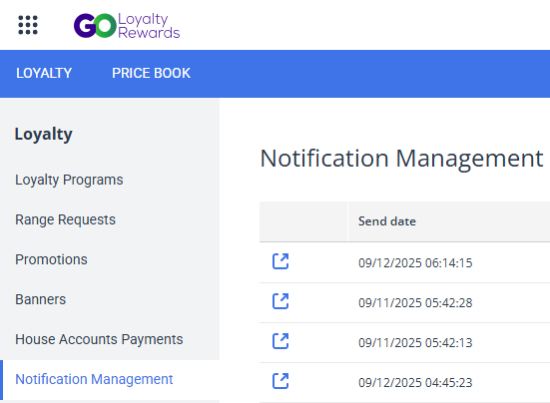Sort by the Send date column header
550x403 pixels.
click(x=387, y=221)
